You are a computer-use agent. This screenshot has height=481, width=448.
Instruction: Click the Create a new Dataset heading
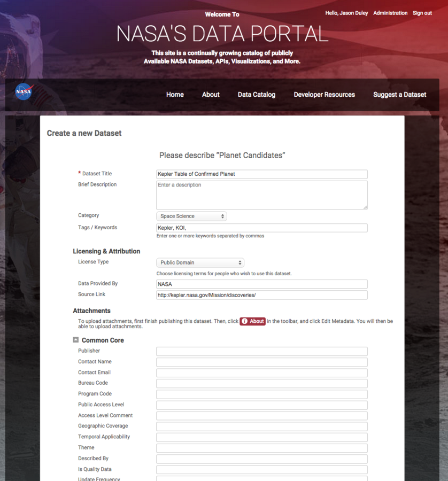[84, 133]
